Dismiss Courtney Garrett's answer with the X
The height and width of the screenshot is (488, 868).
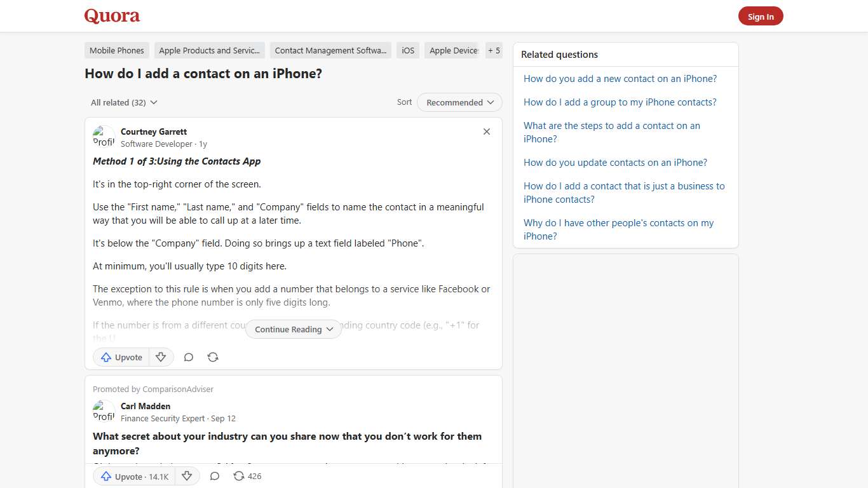tap(487, 132)
